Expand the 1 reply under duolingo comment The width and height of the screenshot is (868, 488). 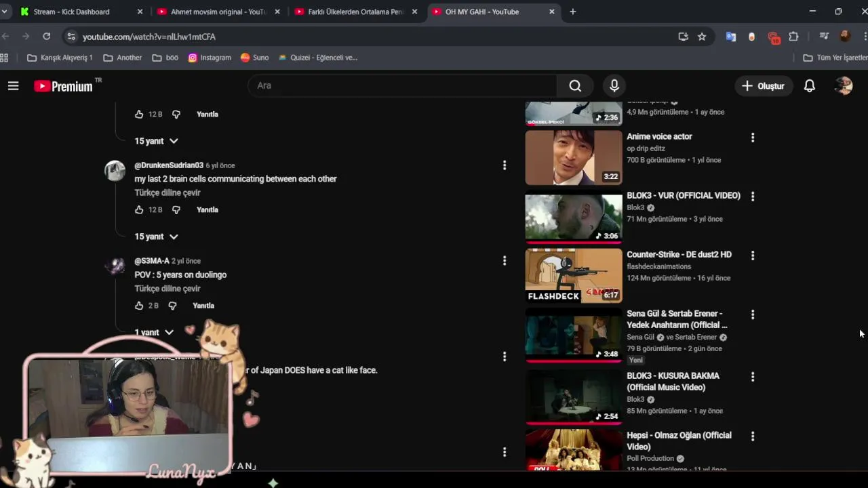pyautogui.click(x=154, y=332)
